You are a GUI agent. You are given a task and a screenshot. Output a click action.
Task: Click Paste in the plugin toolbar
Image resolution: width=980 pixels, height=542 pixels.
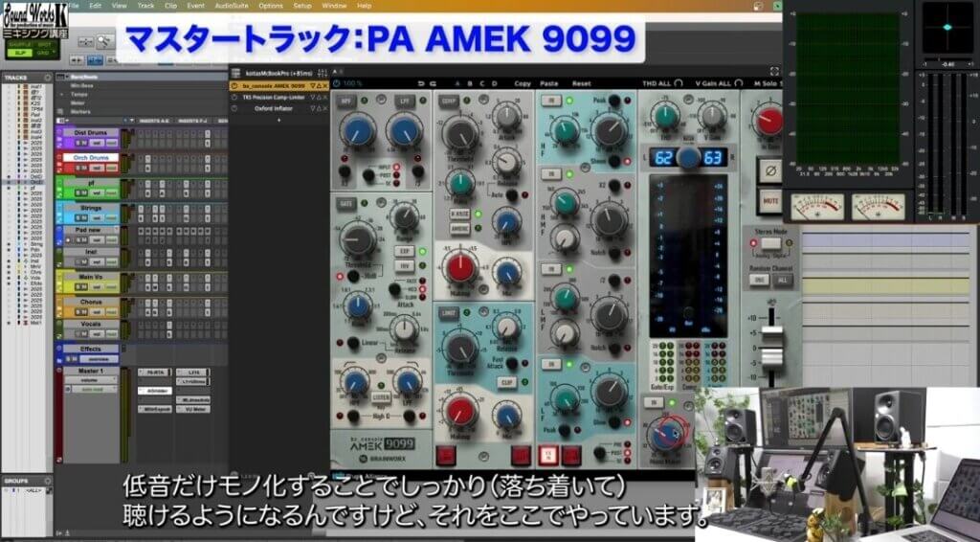coord(548,83)
